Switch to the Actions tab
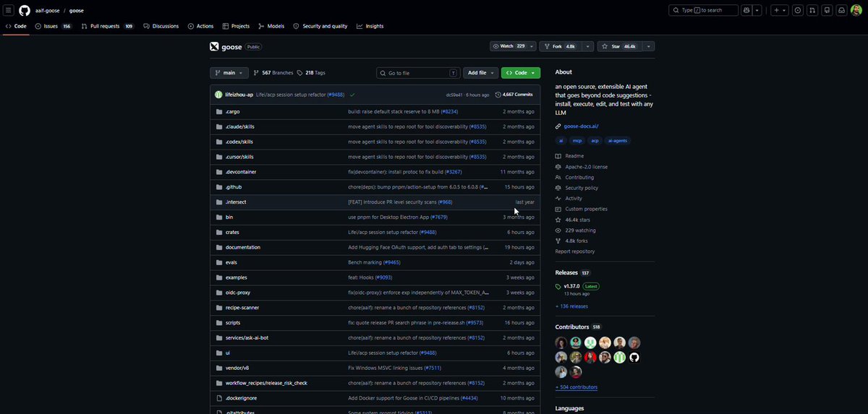The height and width of the screenshot is (414, 868). pos(201,26)
